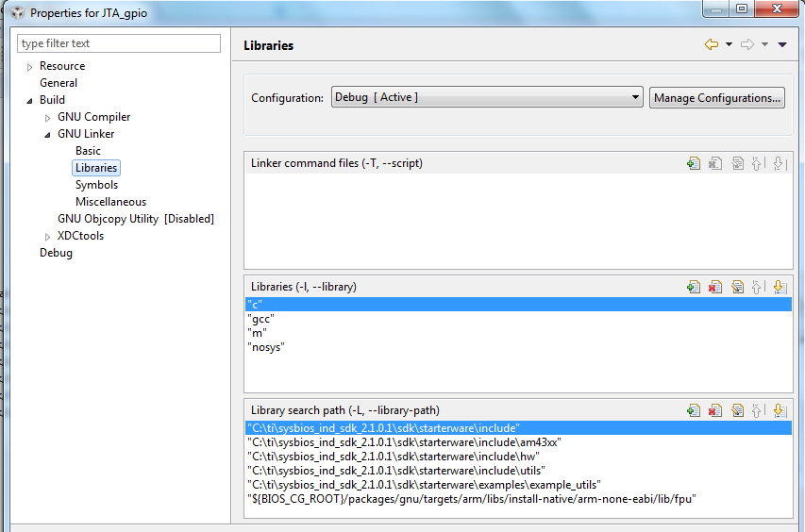Select search path ending include\utils
Viewport: 805px width, 532px height.
click(518, 471)
